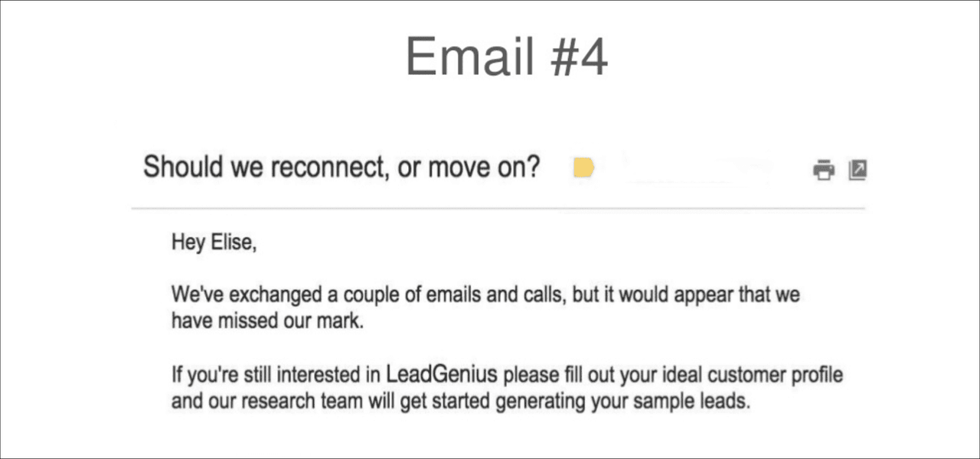Click the yellow importance marker tag
This screenshot has width=980, height=459.
[584, 168]
